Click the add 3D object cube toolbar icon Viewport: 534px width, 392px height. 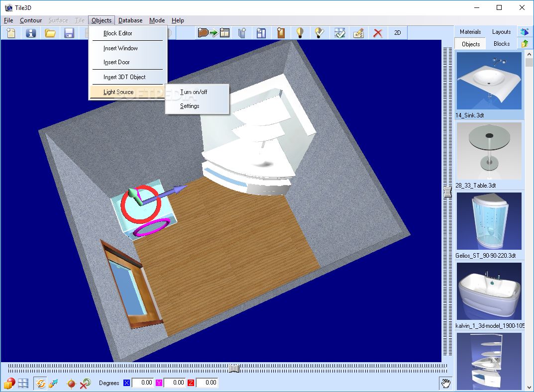click(242, 33)
